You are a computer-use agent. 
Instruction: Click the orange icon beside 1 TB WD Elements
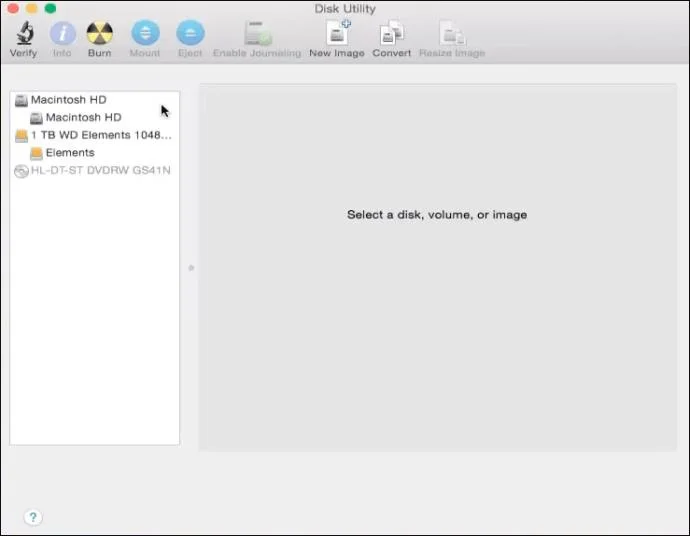point(21,136)
